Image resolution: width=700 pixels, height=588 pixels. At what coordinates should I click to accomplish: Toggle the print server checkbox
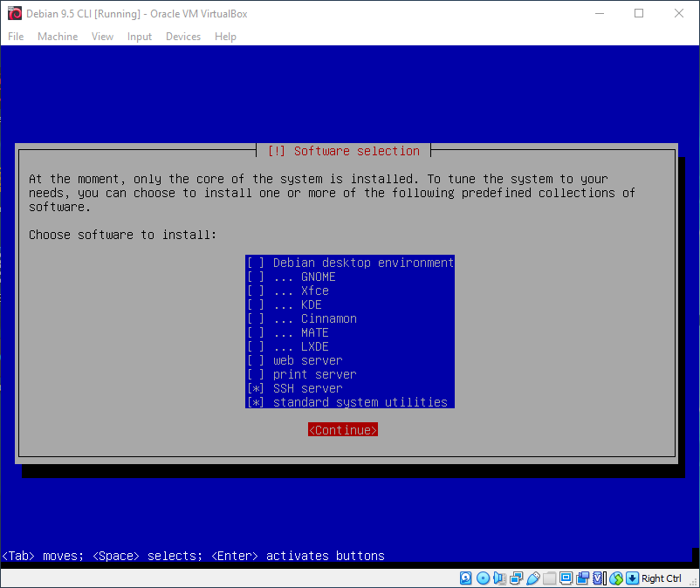[256, 374]
